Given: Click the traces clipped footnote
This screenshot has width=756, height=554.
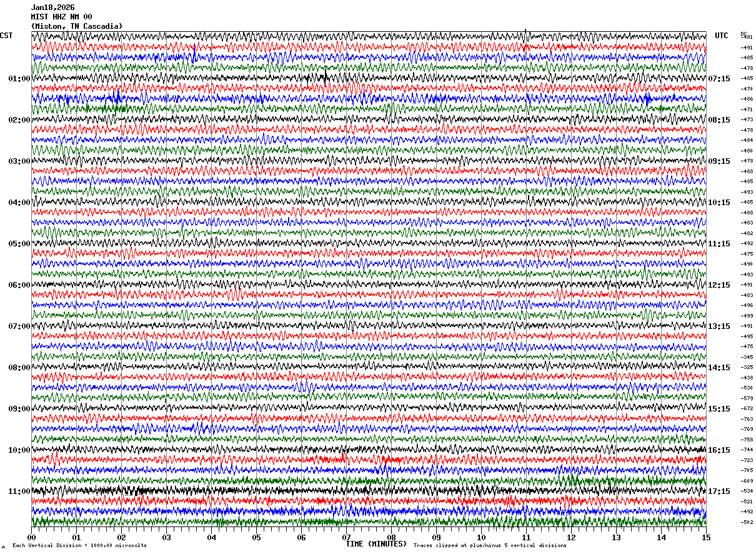Looking at the screenshot, I should click(490, 545).
